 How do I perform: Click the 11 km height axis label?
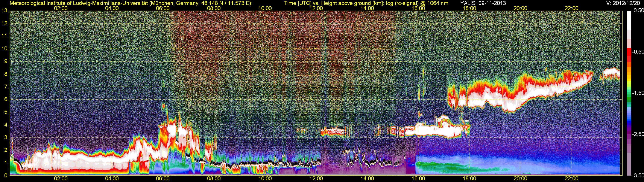tap(5, 36)
